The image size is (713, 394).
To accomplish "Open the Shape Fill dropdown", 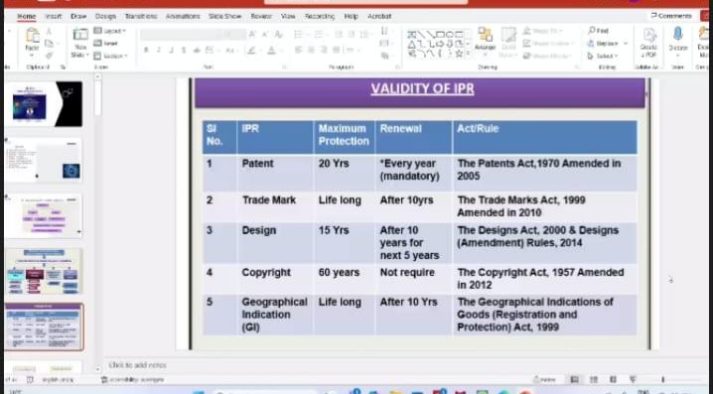I will pyautogui.click(x=543, y=30).
